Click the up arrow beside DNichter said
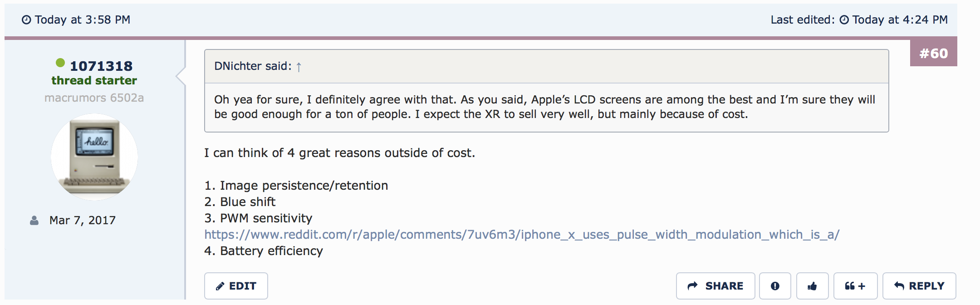The width and height of the screenshot is (980, 305). point(299,67)
